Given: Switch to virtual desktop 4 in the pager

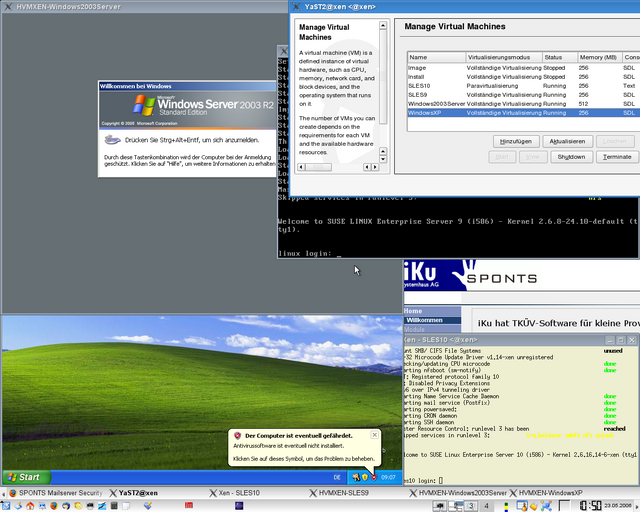Looking at the screenshot, I should coord(486,506).
